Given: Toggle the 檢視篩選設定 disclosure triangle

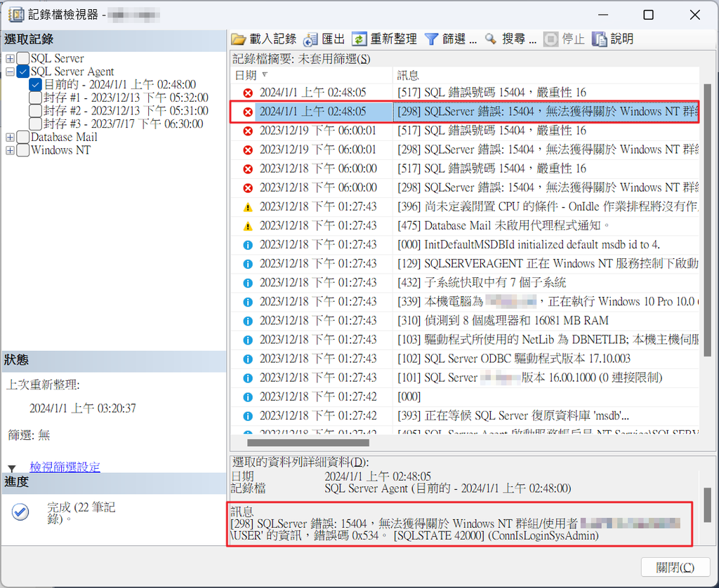Looking at the screenshot, I should 12,469.
